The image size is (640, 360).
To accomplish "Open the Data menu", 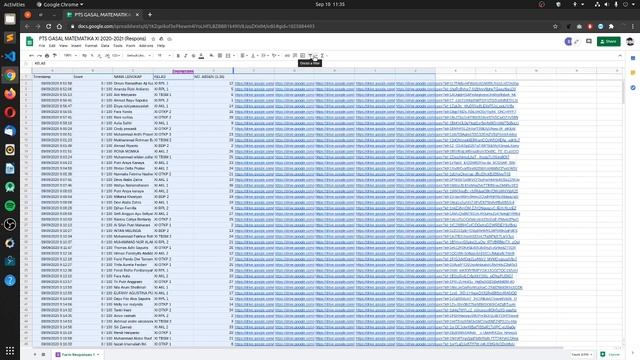I will point(105,46).
